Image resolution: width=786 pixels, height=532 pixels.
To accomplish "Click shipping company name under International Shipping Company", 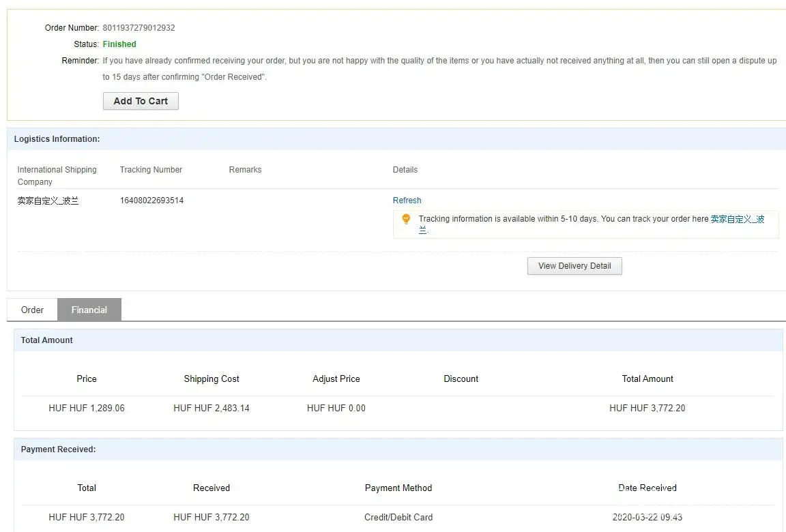I will [x=48, y=201].
